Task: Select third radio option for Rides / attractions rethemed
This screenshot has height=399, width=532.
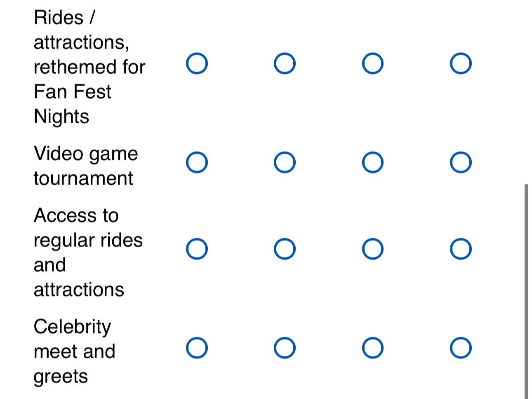Action: pos(373,63)
